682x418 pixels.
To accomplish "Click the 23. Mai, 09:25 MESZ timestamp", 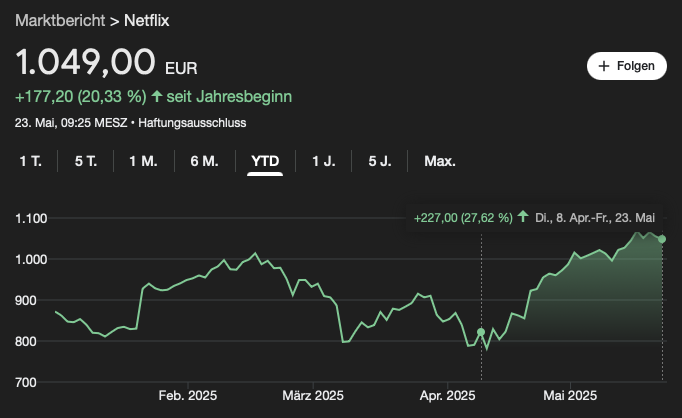I will [71, 123].
